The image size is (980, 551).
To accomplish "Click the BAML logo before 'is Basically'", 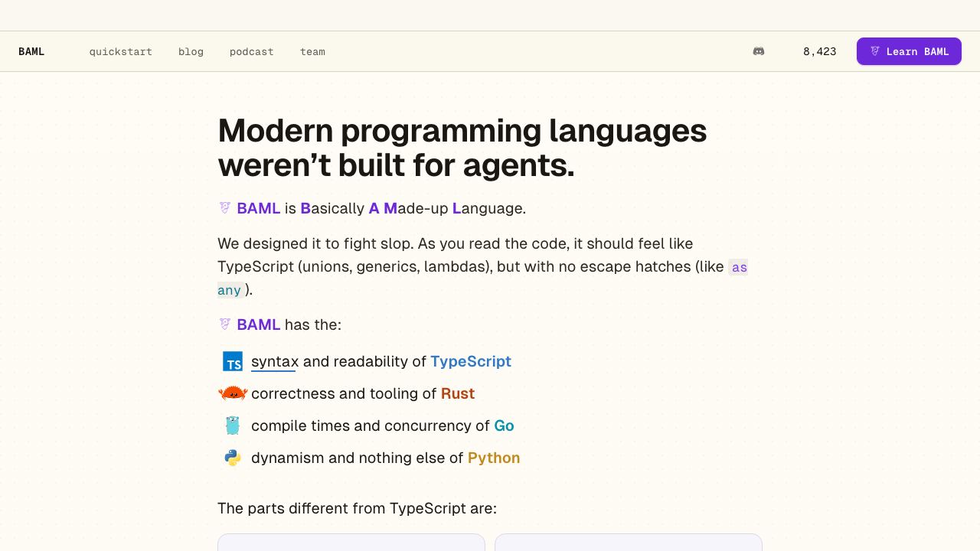I will [x=224, y=208].
